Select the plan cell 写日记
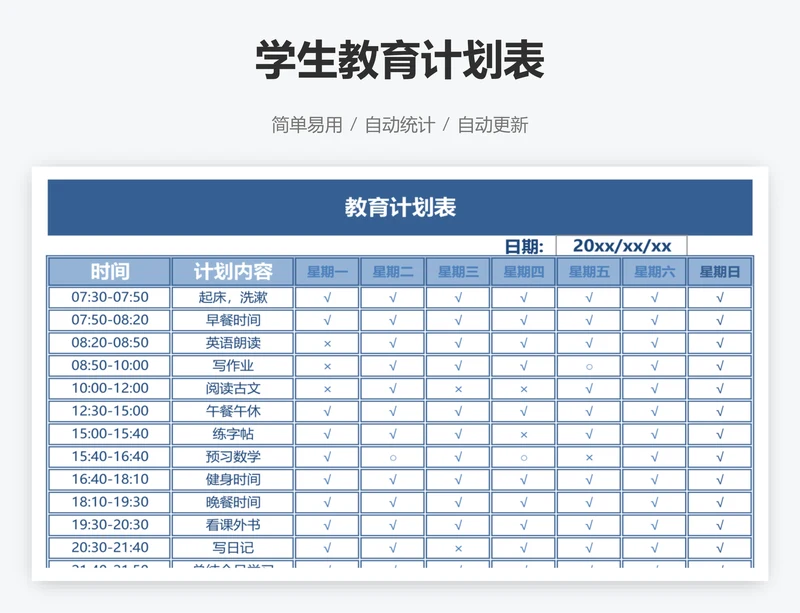The width and height of the screenshot is (800, 613). tap(233, 548)
